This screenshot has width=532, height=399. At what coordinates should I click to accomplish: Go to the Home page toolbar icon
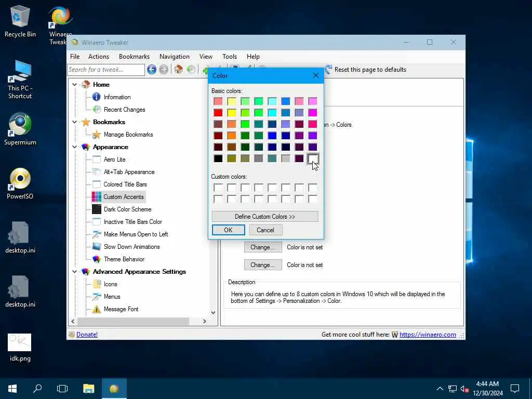pos(179,70)
